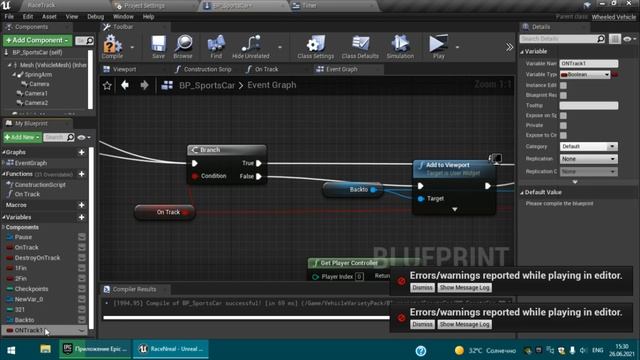Open Wheeled Vehicle parent class link
Screen dimensions: 640x360
click(613, 17)
